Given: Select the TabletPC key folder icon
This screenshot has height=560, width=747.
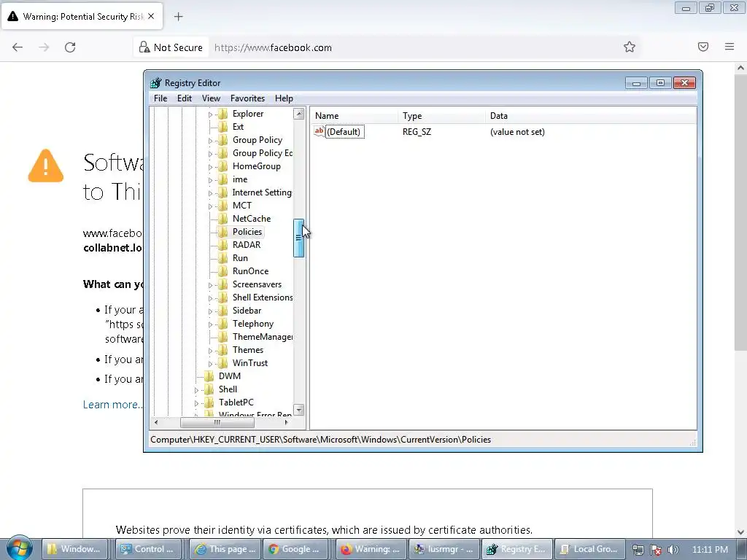Looking at the screenshot, I should tap(209, 402).
